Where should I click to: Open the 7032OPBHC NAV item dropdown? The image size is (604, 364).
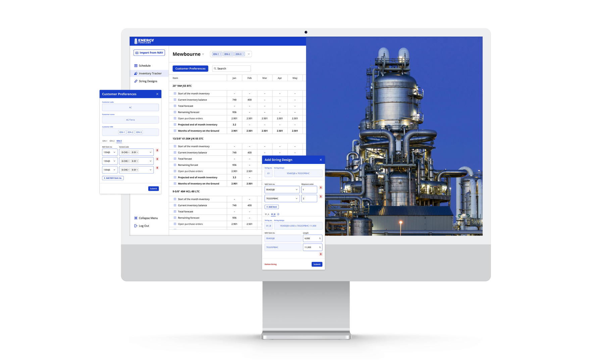296,198
